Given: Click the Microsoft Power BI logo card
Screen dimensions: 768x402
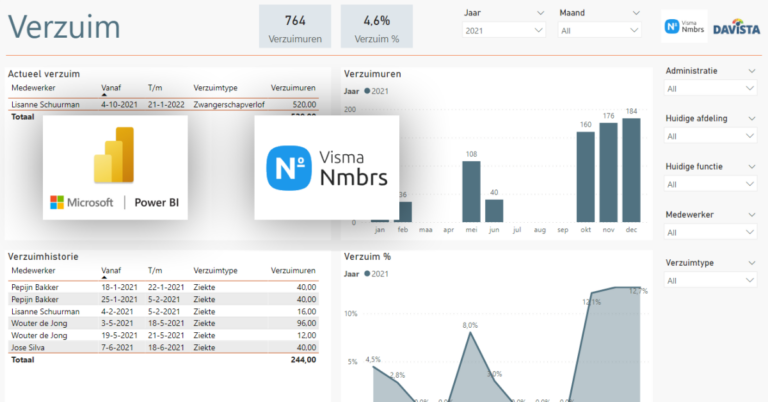Looking at the screenshot, I should click(115, 167).
